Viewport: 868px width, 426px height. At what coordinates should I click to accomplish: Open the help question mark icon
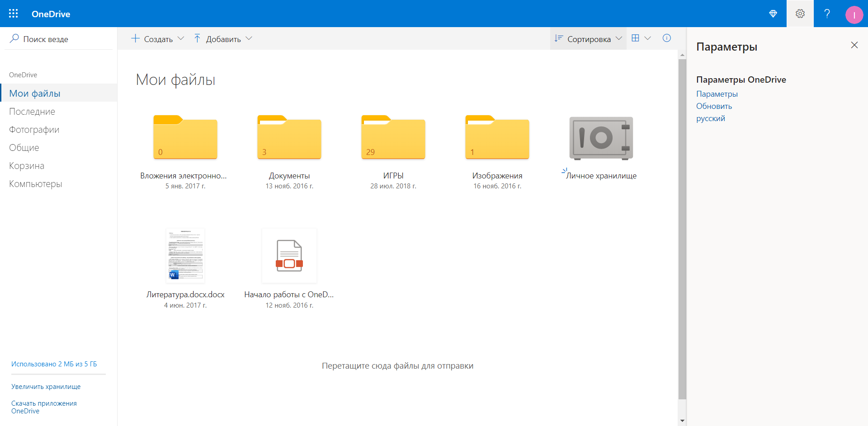click(x=827, y=14)
